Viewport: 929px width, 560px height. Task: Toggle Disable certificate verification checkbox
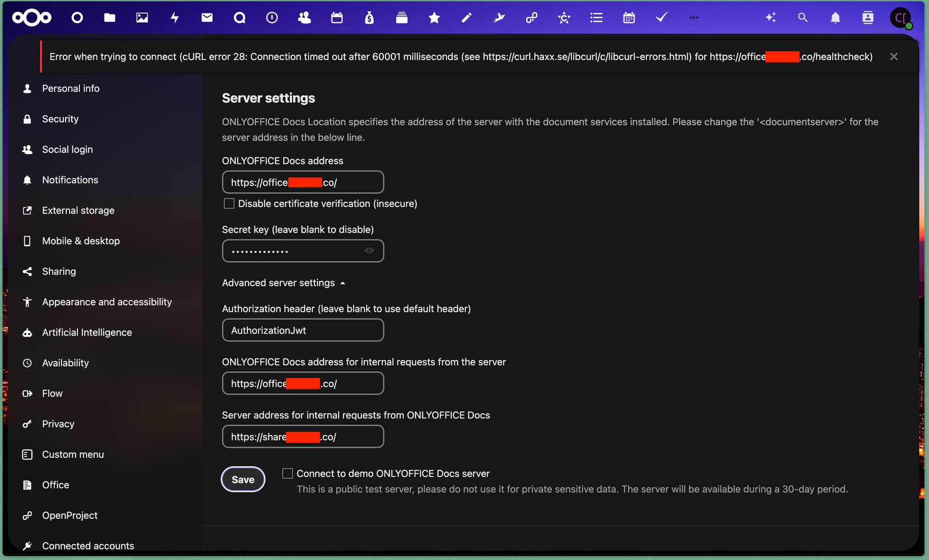point(229,204)
